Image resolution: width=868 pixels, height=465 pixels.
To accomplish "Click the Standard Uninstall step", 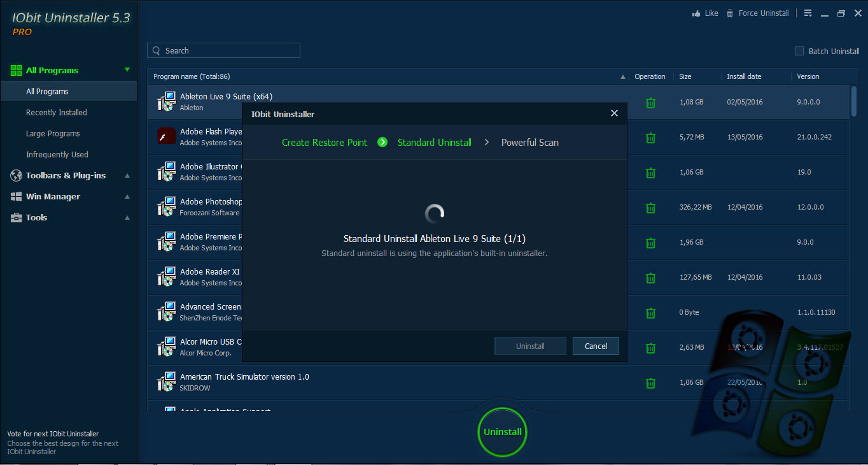I will (x=435, y=143).
